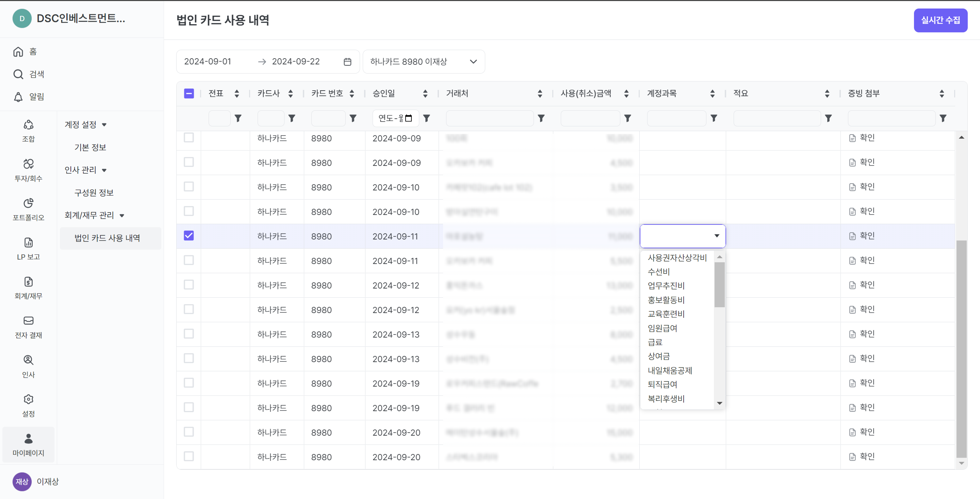This screenshot has width=980, height=499.
Task: Open 기본 정보 link
Action: coord(90,147)
